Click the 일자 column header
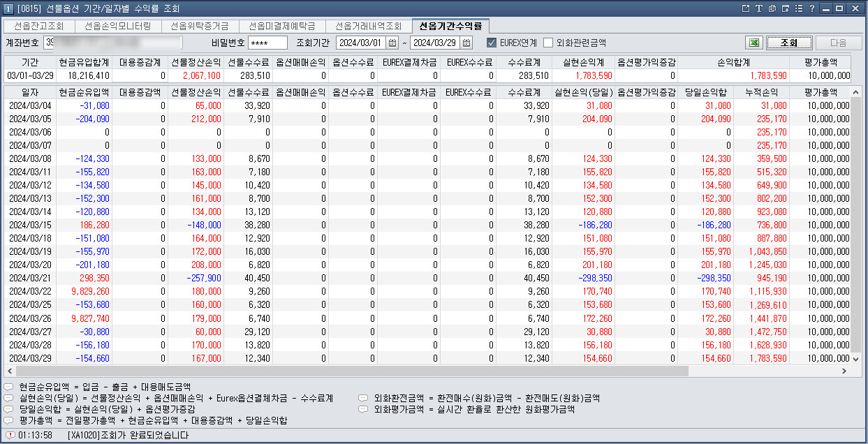 29,92
